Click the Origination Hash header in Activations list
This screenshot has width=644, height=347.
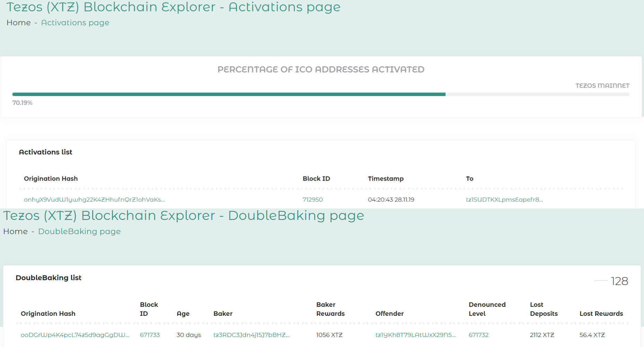coord(51,179)
